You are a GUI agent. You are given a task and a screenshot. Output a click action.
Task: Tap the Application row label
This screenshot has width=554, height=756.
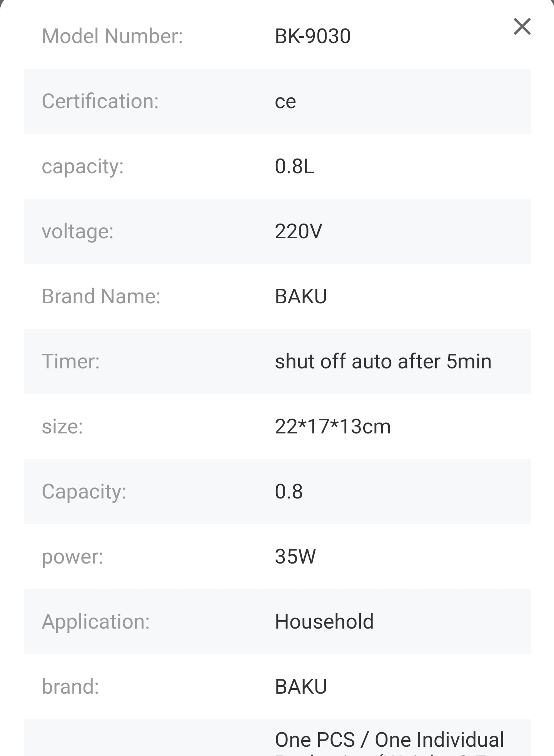pyautogui.click(x=95, y=622)
